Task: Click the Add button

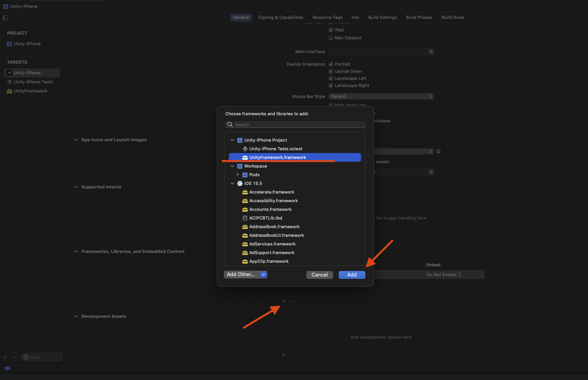Action: [352, 275]
